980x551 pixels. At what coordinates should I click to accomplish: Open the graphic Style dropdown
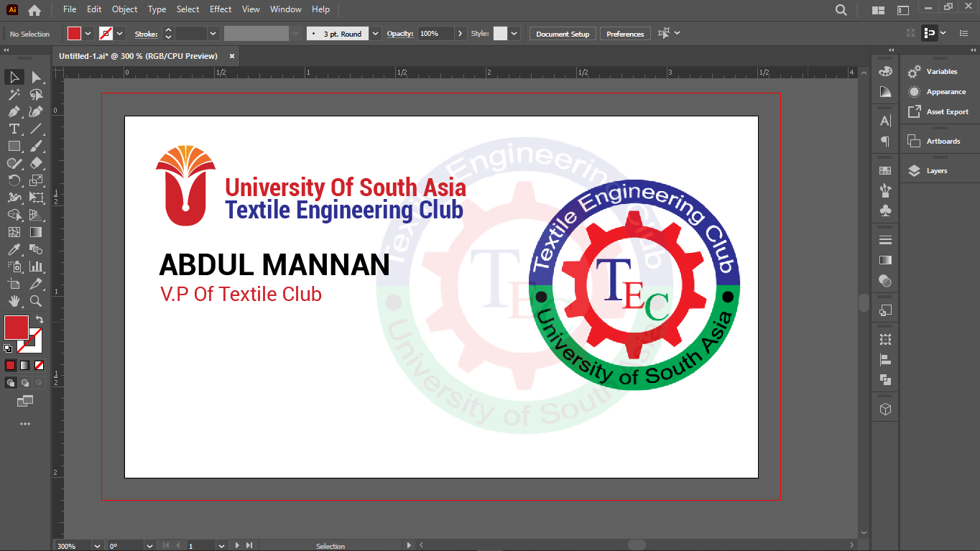point(514,34)
